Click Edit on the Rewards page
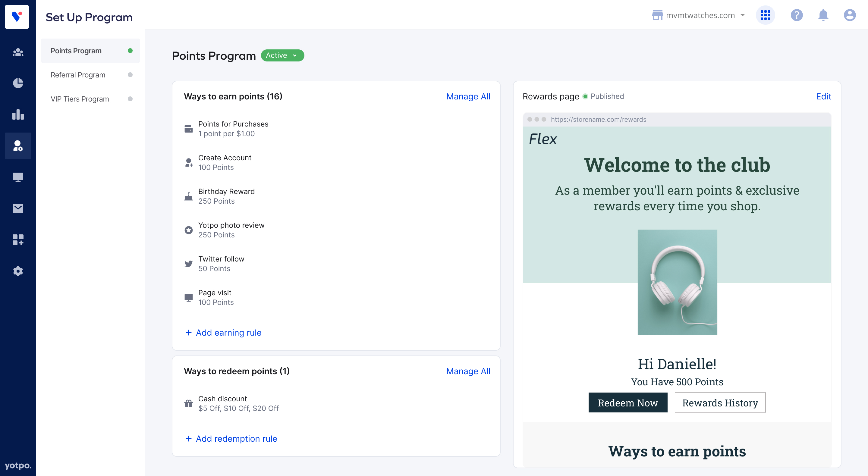Viewport: 868px width, 476px height. [823, 96]
